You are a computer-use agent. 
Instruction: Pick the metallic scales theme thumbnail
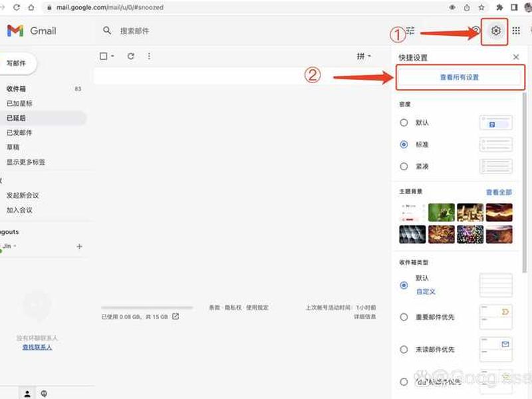point(412,234)
